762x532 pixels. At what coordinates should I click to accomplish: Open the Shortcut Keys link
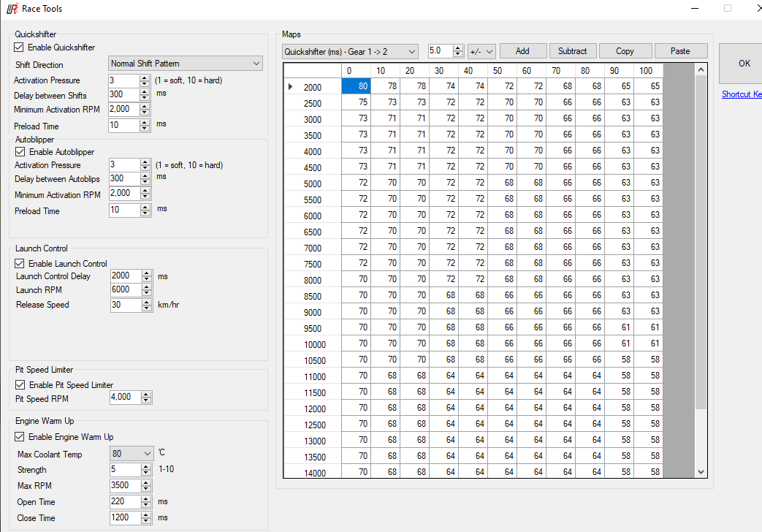pyautogui.click(x=742, y=94)
